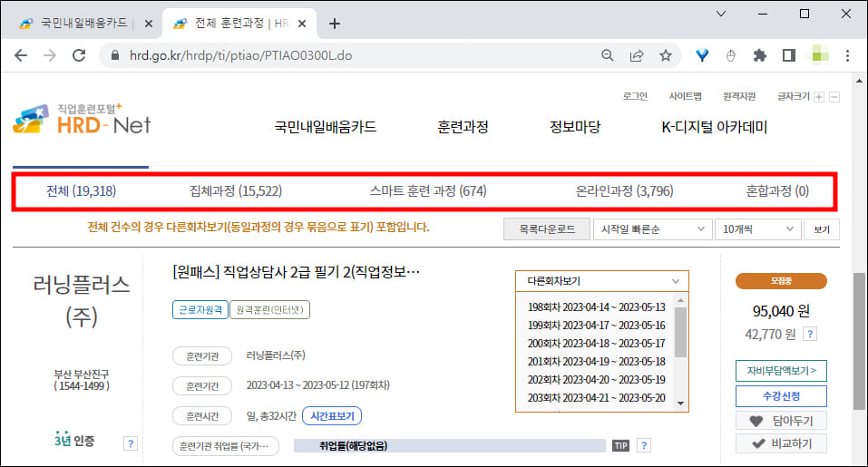Click the TIP badge on 취업률 bar
Viewport: 868px width, 467px height.
[x=621, y=445]
